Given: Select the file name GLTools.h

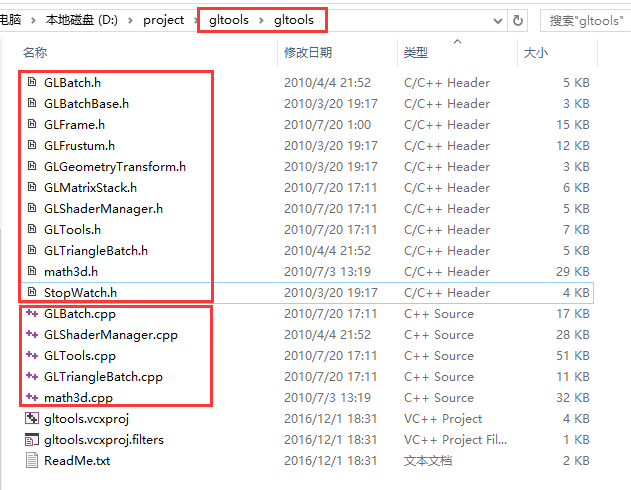Looking at the screenshot, I should tap(72, 229).
